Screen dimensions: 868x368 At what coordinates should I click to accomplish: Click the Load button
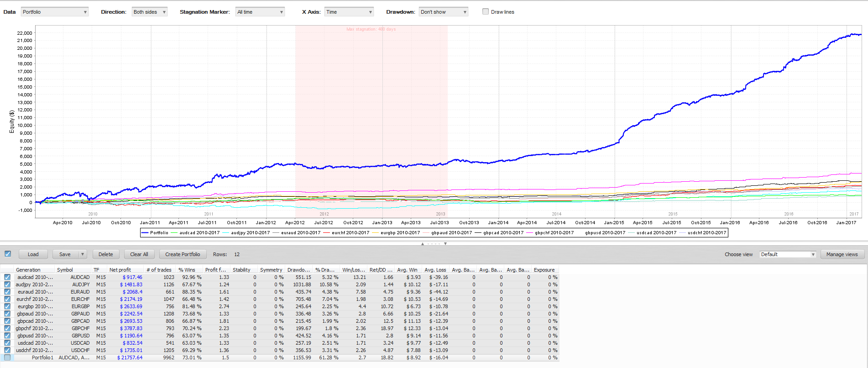click(x=33, y=254)
